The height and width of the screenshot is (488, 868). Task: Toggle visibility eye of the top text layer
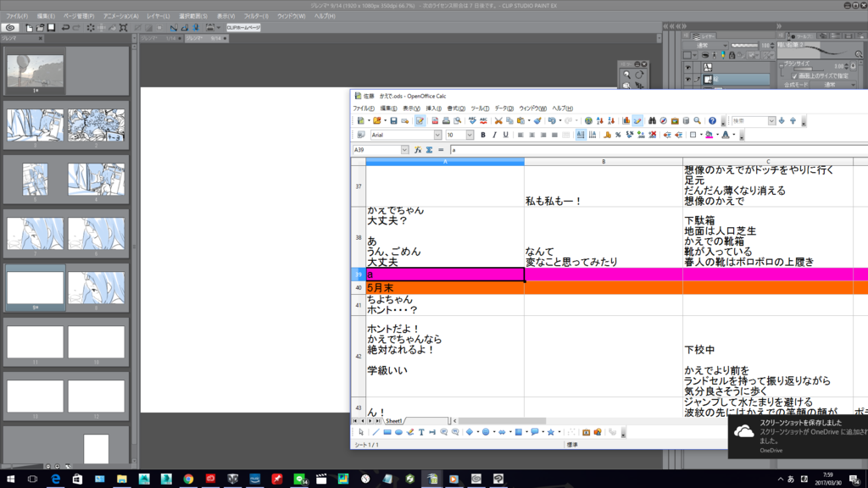(x=687, y=68)
